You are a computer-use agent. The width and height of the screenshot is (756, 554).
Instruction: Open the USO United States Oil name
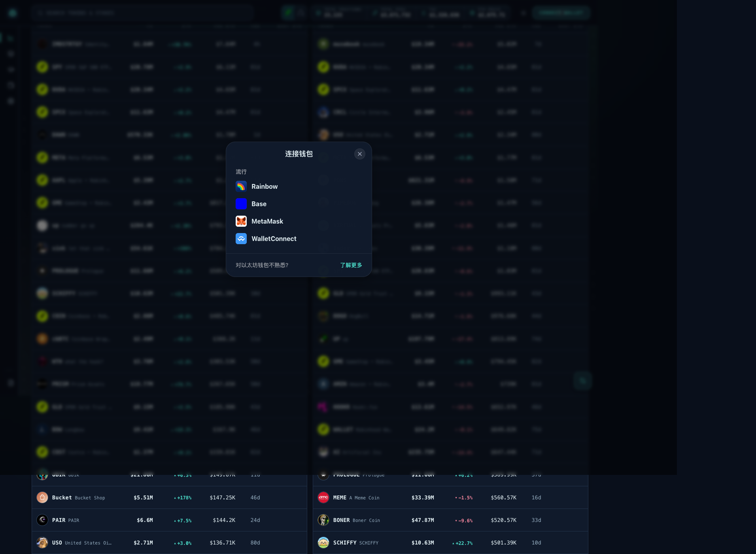point(82,543)
